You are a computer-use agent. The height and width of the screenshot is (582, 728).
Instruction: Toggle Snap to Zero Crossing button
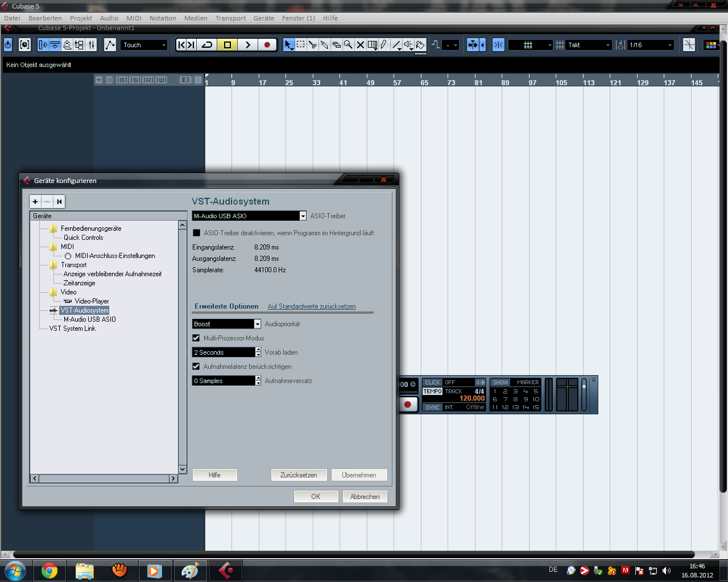(689, 44)
